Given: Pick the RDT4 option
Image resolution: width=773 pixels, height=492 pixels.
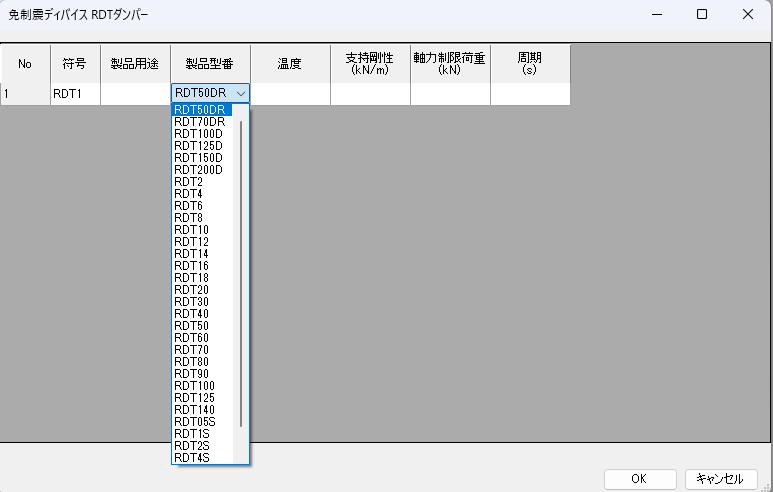Looking at the screenshot, I should pos(202,194).
